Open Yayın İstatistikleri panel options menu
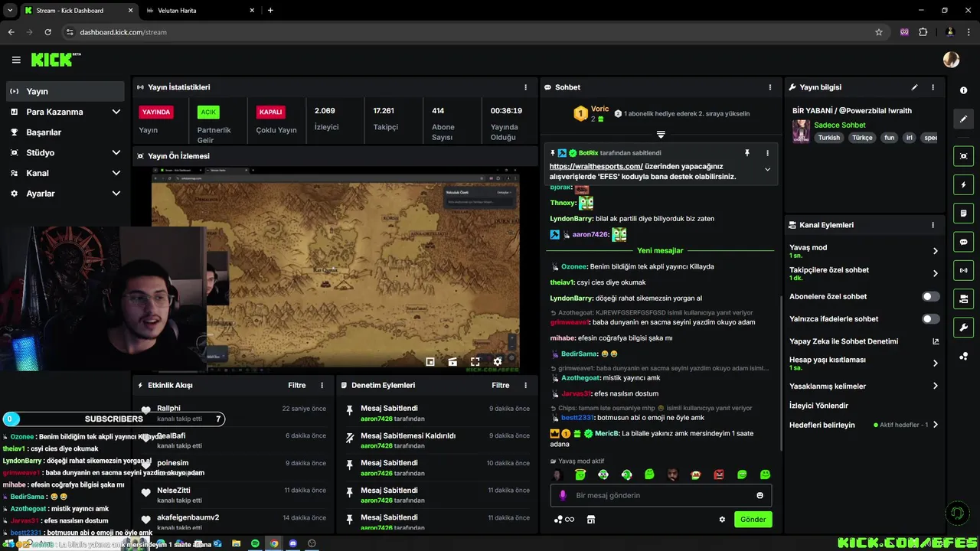The width and height of the screenshot is (980, 551). (x=525, y=87)
